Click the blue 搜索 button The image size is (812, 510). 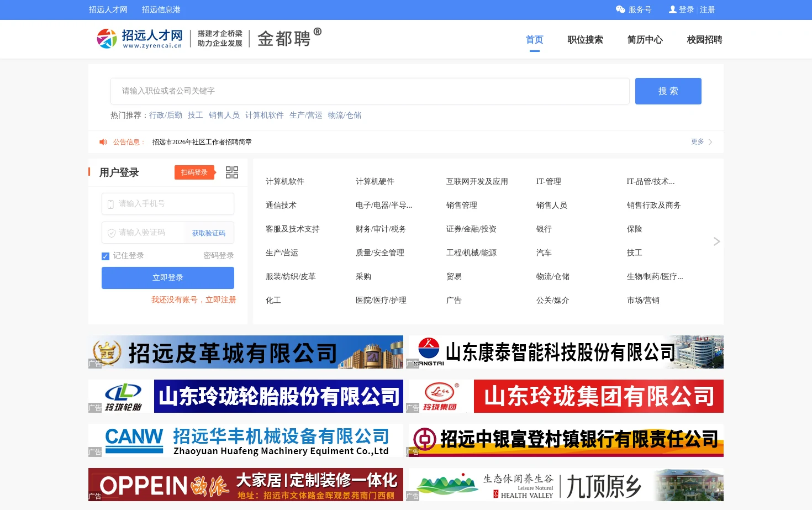[668, 91]
